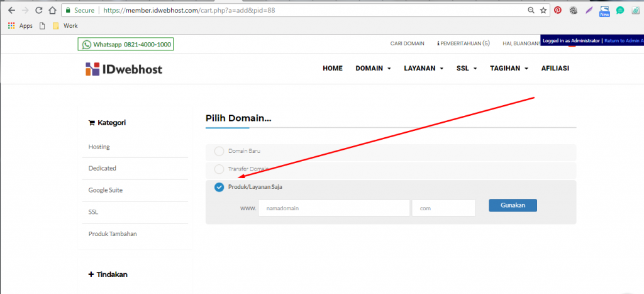This screenshot has height=294, width=644.
Task: Click the IDwebhost logo
Action: coord(124,69)
